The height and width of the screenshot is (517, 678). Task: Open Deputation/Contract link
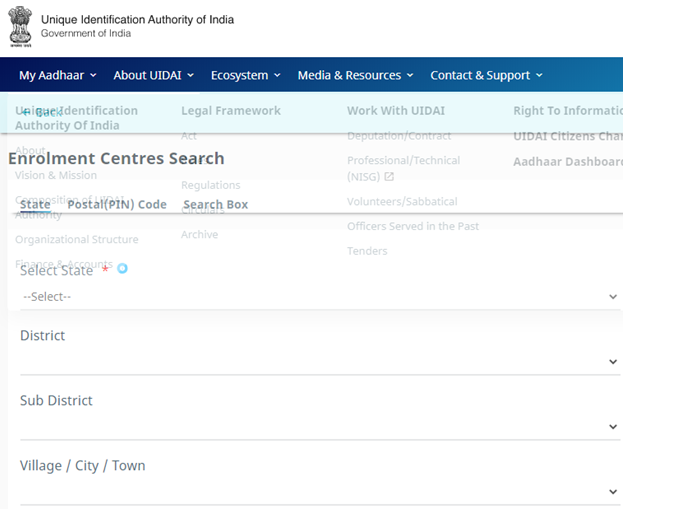click(399, 136)
